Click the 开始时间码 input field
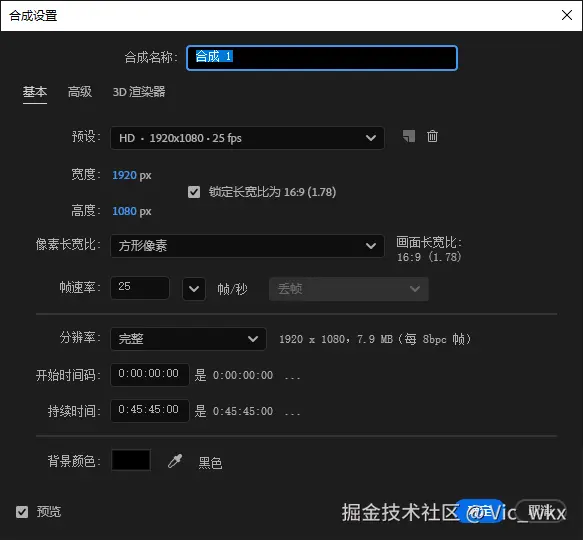This screenshot has width=583, height=540. tap(149, 375)
